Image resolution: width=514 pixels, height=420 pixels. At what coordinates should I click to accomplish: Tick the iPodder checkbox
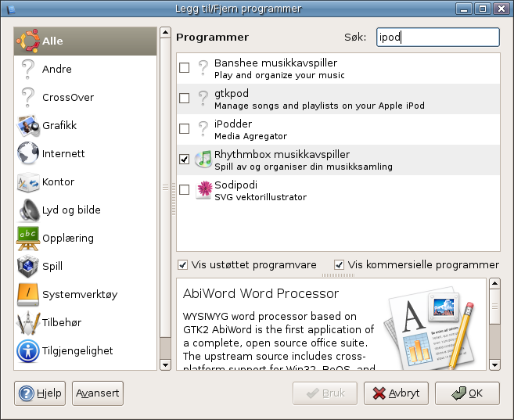184,128
